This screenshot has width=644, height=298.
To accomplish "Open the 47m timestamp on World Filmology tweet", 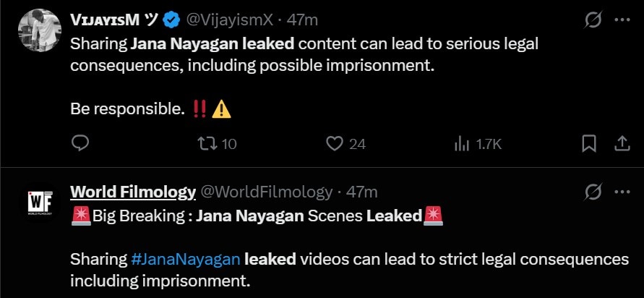I will point(362,192).
